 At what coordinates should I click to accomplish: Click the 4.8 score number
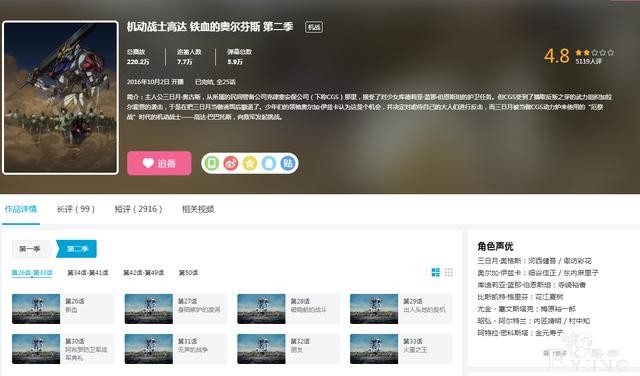557,56
